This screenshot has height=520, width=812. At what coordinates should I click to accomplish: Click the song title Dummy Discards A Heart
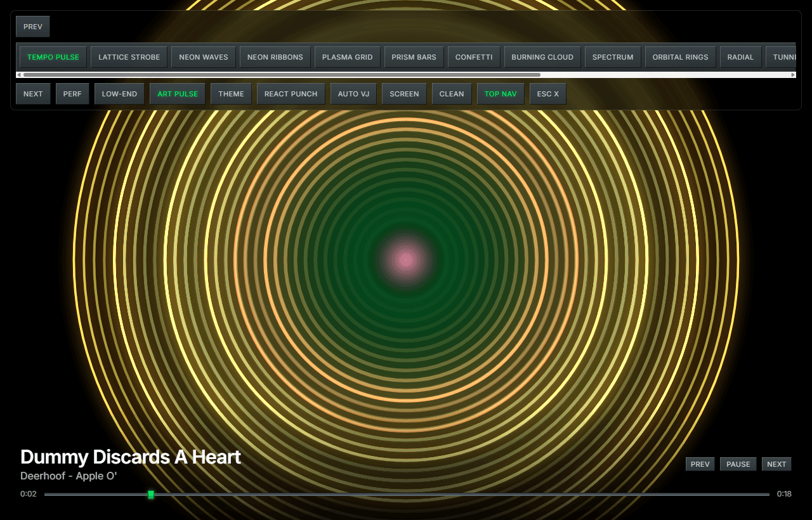(x=131, y=457)
